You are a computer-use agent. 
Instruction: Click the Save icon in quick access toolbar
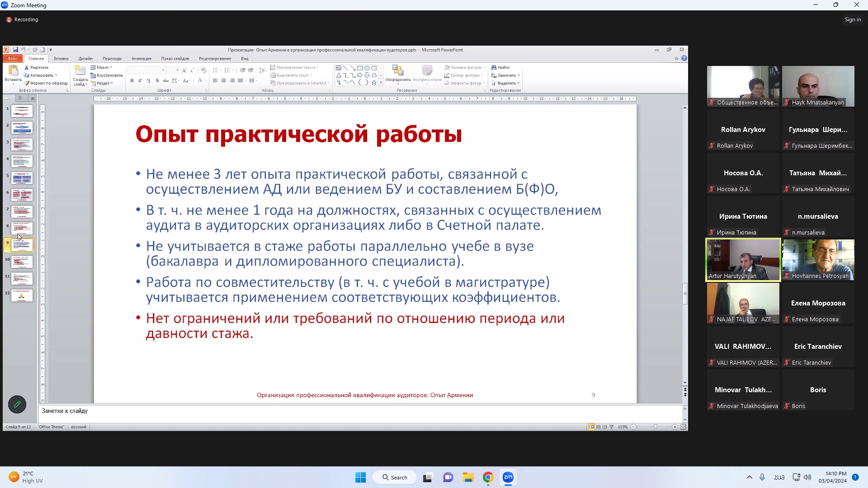[x=15, y=50]
